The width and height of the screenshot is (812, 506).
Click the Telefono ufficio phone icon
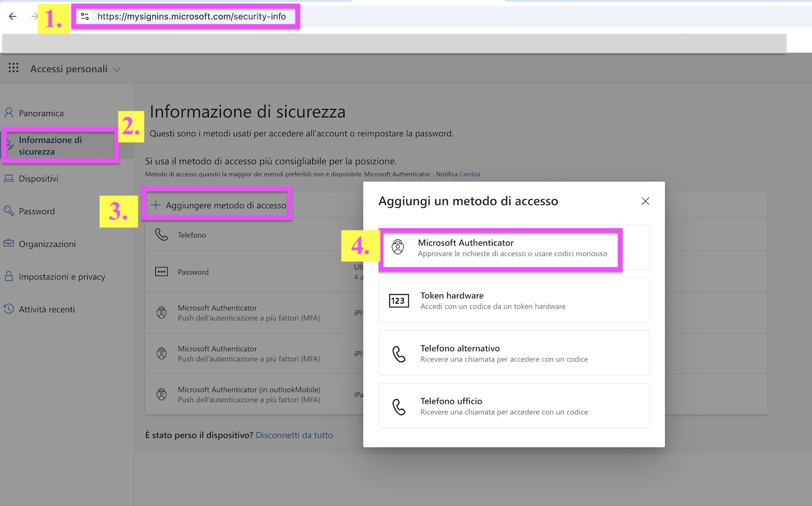[x=399, y=407]
